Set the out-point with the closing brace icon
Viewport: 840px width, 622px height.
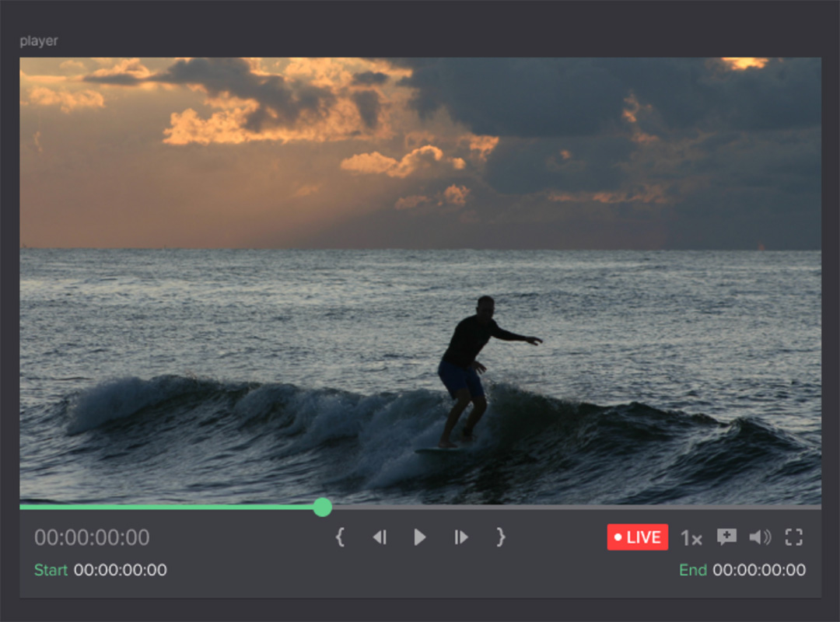pos(501,537)
